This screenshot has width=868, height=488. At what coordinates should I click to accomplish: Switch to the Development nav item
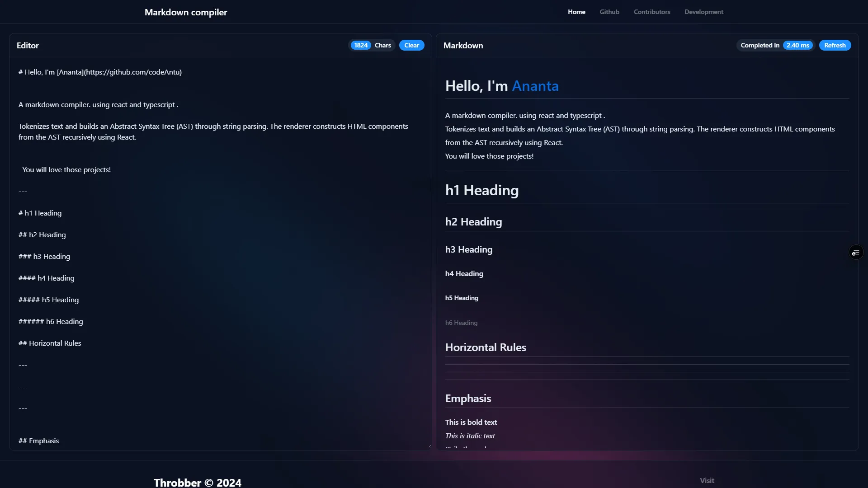tap(703, 12)
